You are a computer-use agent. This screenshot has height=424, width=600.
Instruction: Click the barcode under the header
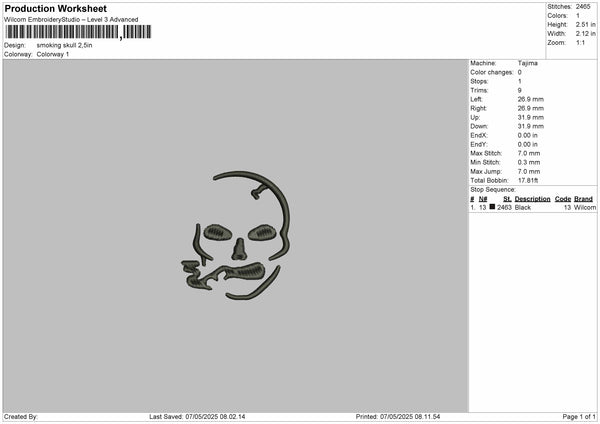pyautogui.click(x=78, y=32)
